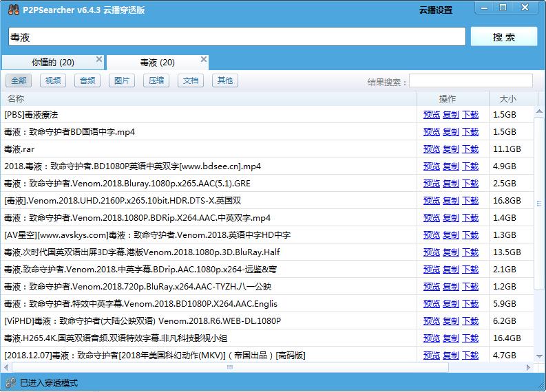Close the 你懂的 (20) tab

99,60
